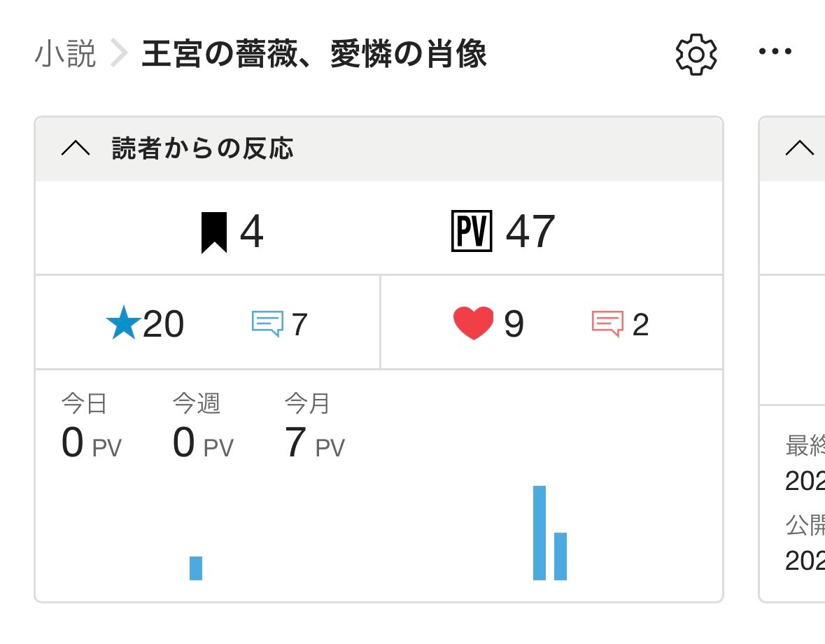
Task: Click the black bookmark icon
Action: [x=214, y=233]
